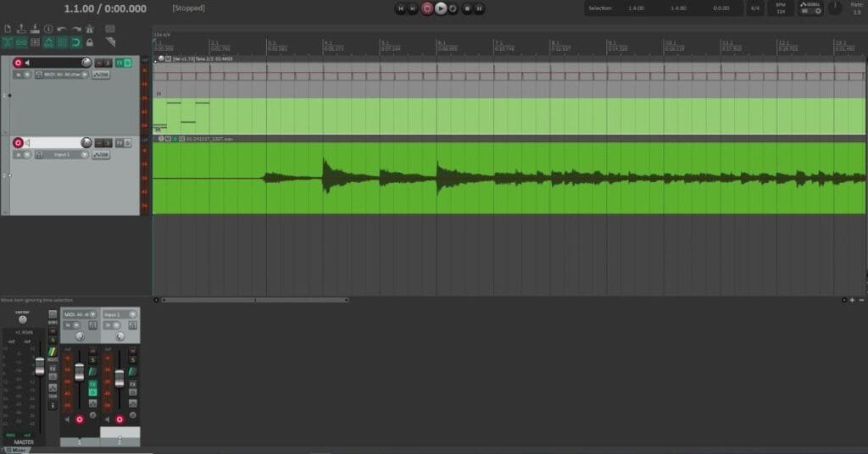The image size is (868, 454).
Task: Click the transport Play button
Action: point(441,8)
